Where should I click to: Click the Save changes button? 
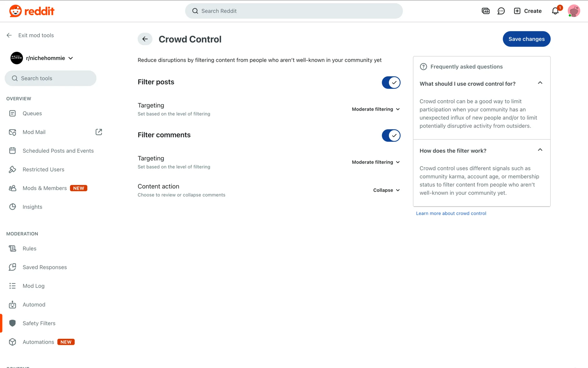pyautogui.click(x=526, y=39)
